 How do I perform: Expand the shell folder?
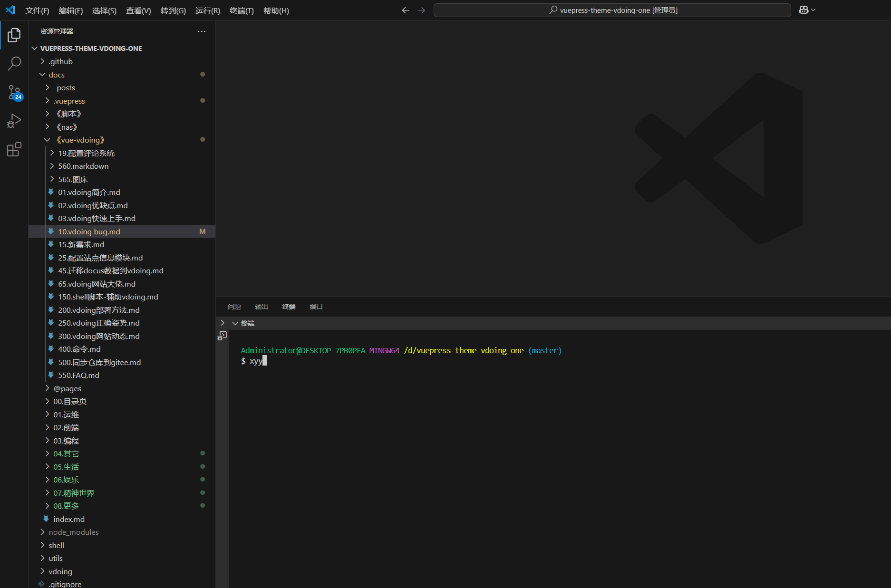pyautogui.click(x=122, y=545)
